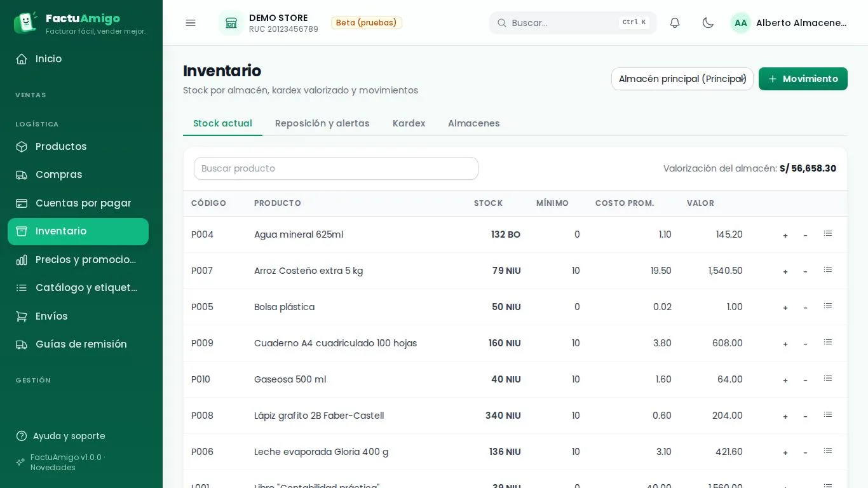Open kardex list for Lápiz grafito 2B
The height and width of the screenshot is (488, 868).
[828, 415]
